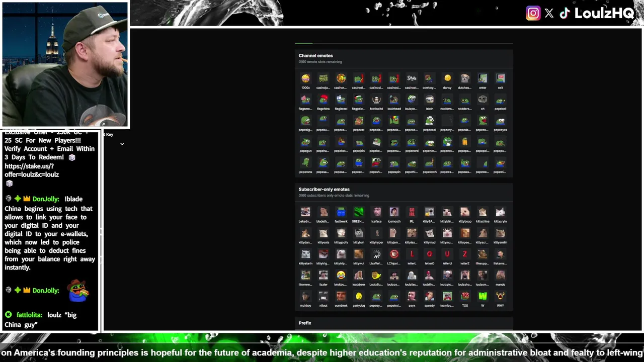Image resolution: width=644 pixels, height=362 pixels.
Task: Select the kittyhuh emote
Action: point(359,233)
